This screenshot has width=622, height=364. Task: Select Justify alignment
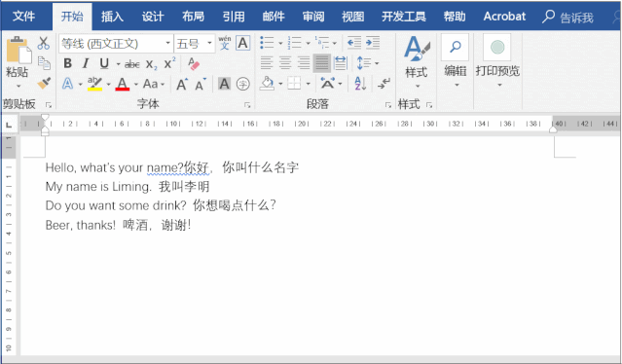coord(322,62)
